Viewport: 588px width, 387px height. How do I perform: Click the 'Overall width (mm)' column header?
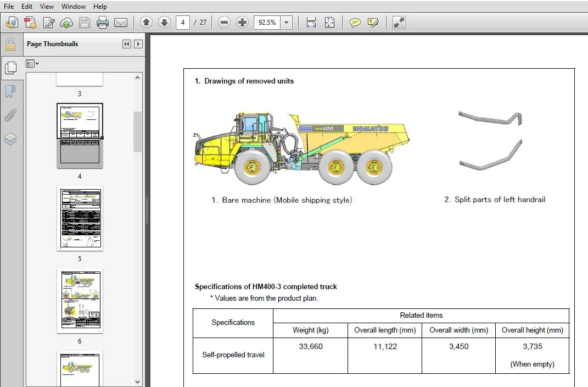tap(458, 330)
